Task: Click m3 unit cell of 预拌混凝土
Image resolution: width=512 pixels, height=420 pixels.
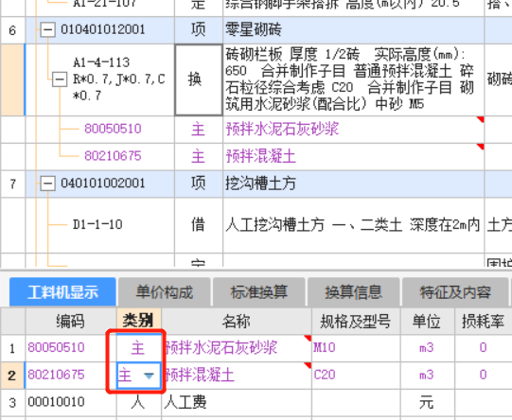Action: coord(427,375)
